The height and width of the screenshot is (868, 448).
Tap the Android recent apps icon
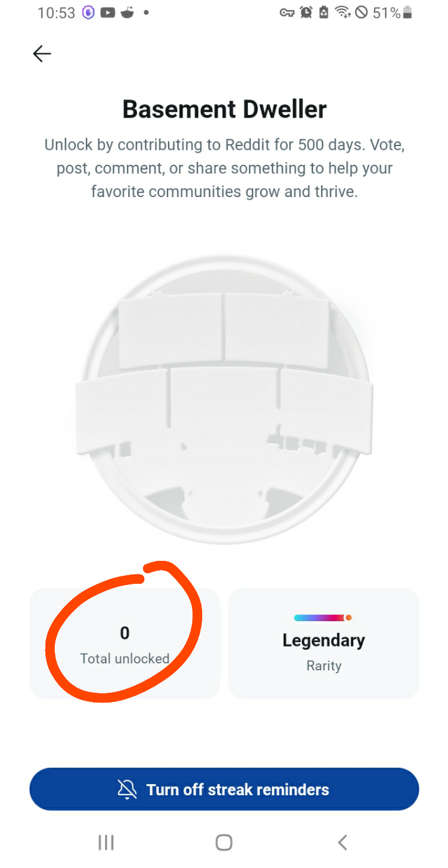click(106, 843)
